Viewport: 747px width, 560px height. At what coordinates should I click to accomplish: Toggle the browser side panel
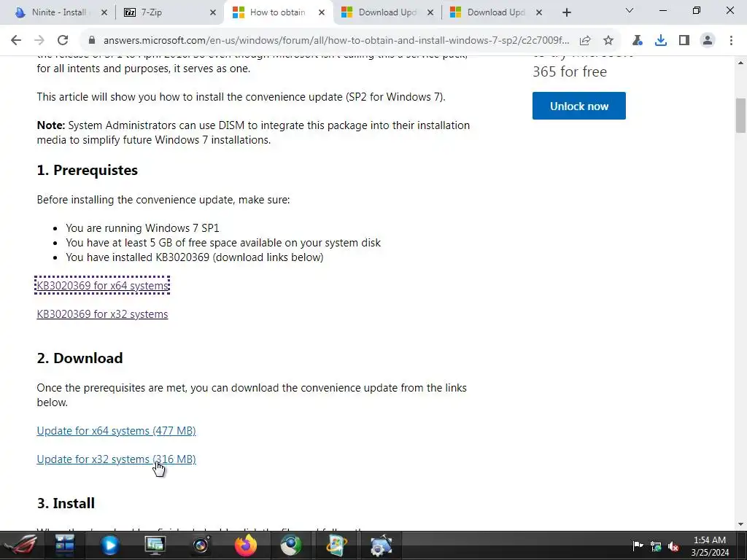pos(684,40)
